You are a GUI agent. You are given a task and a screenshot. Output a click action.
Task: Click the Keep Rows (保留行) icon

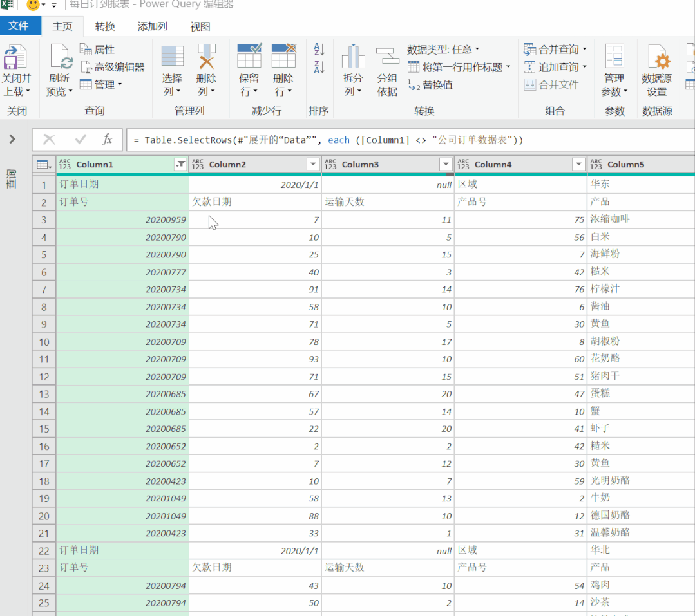click(x=249, y=56)
